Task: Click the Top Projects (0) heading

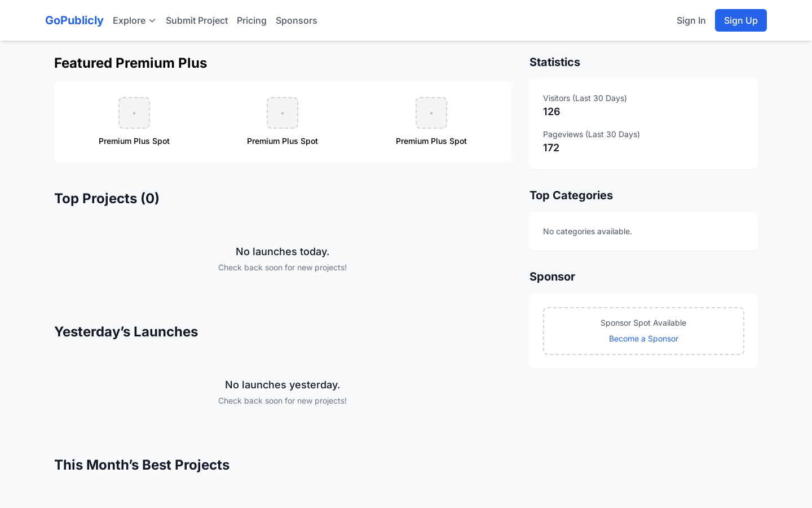Action: [107, 199]
